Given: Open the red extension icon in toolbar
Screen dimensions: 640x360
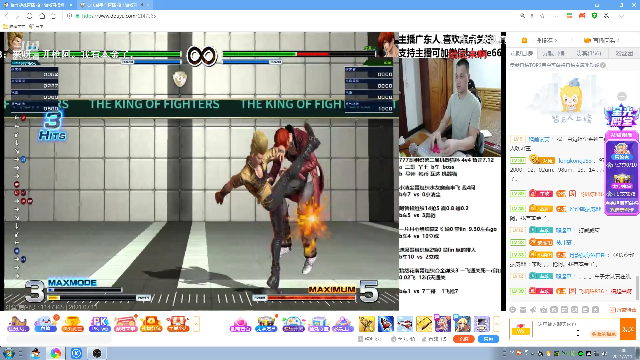Looking at the screenshot, I should (582, 16).
